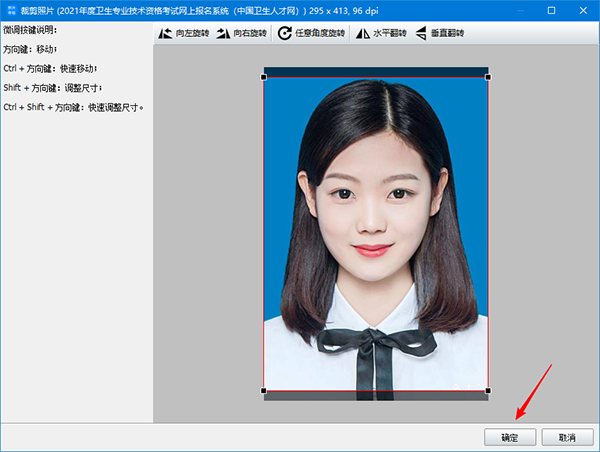Rotate the photo right with 向右旋转

(x=224, y=33)
